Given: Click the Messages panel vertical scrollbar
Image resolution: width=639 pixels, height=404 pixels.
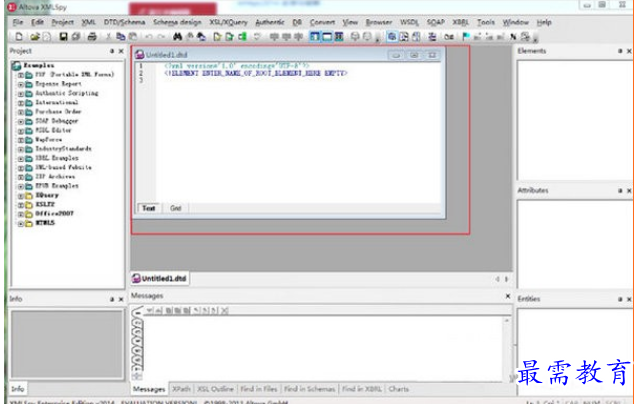Looking at the screenshot, I should [x=507, y=349].
